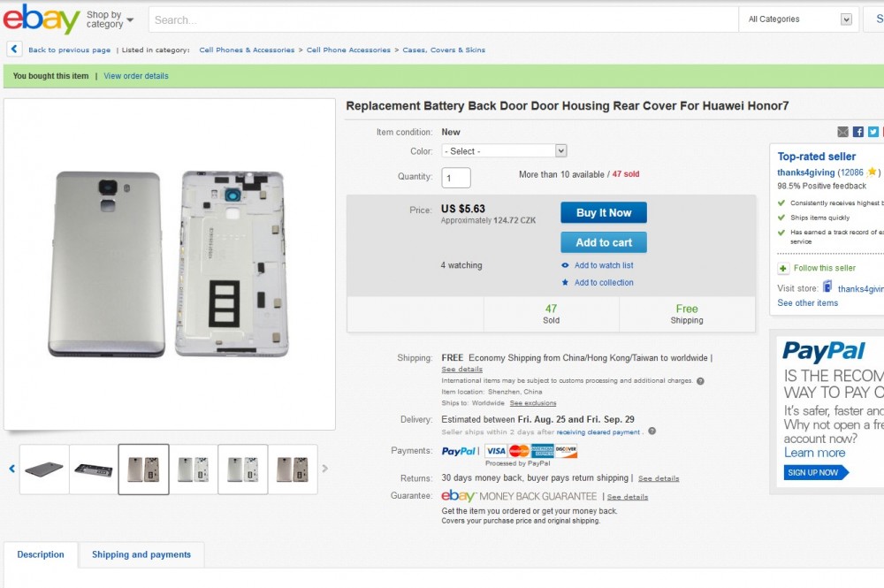The image size is (884, 588).
Task: Click the back arrow to previous page
Action: pyautogui.click(x=14, y=50)
